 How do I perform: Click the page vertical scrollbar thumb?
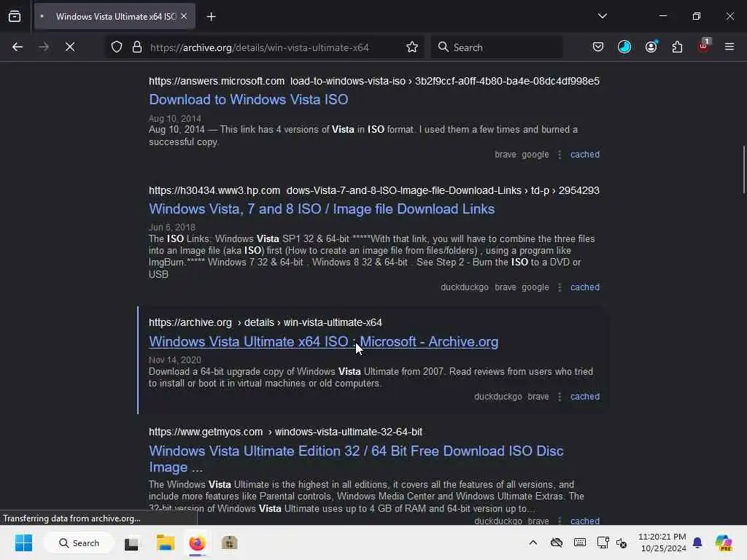tap(743, 169)
